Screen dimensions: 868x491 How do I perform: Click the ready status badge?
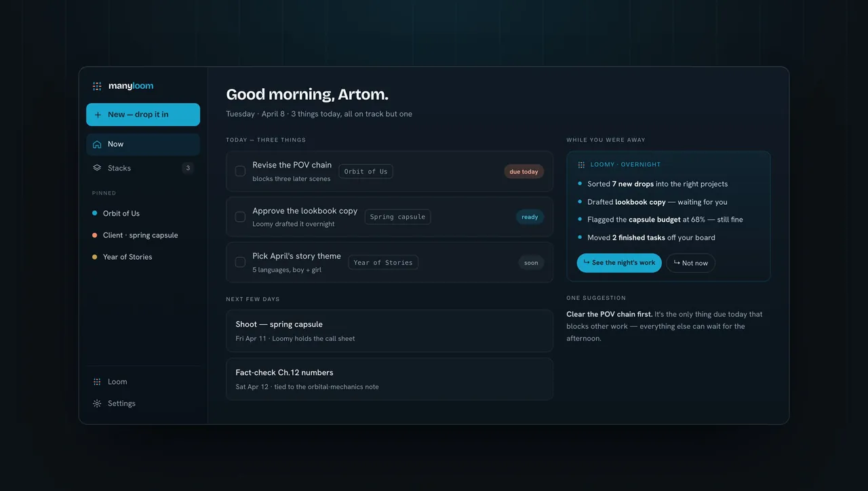click(530, 217)
